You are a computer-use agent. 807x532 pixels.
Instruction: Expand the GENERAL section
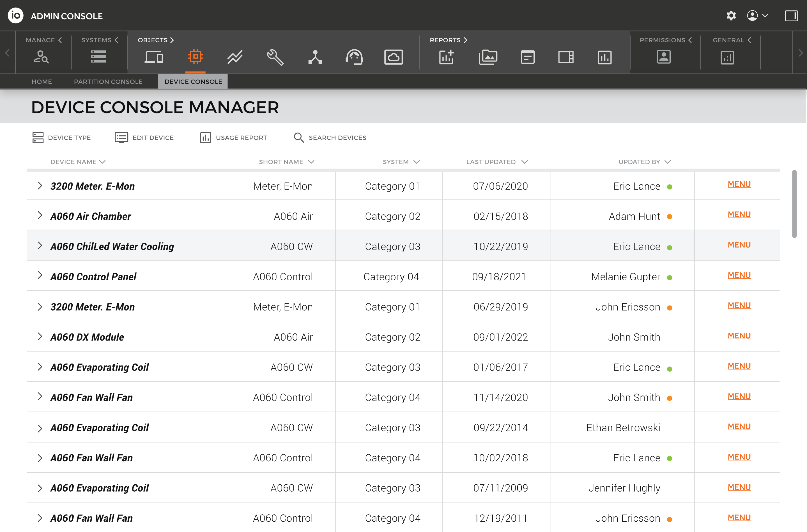point(732,40)
